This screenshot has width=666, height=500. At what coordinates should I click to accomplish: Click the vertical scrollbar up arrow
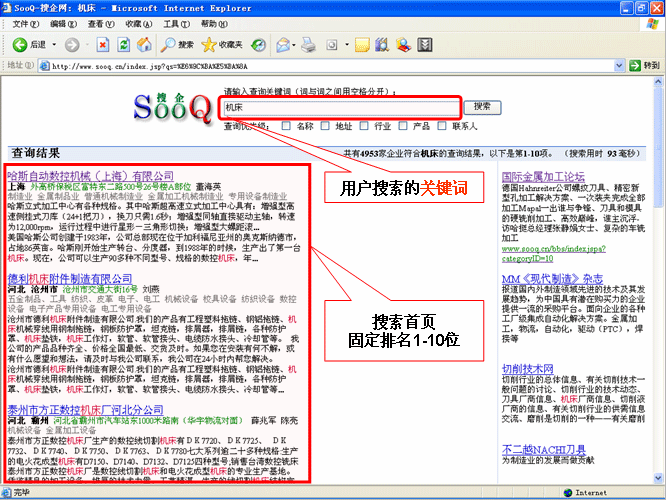coord(658,81)
